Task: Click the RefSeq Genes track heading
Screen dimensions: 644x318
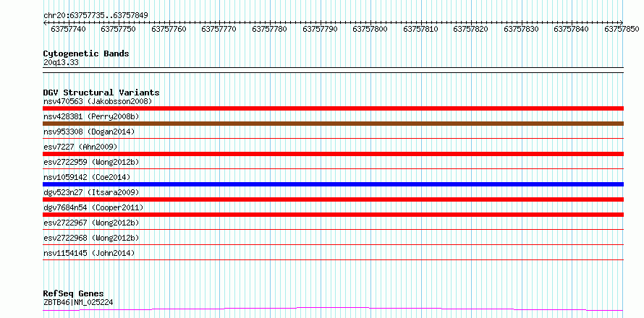Action: 73,294
